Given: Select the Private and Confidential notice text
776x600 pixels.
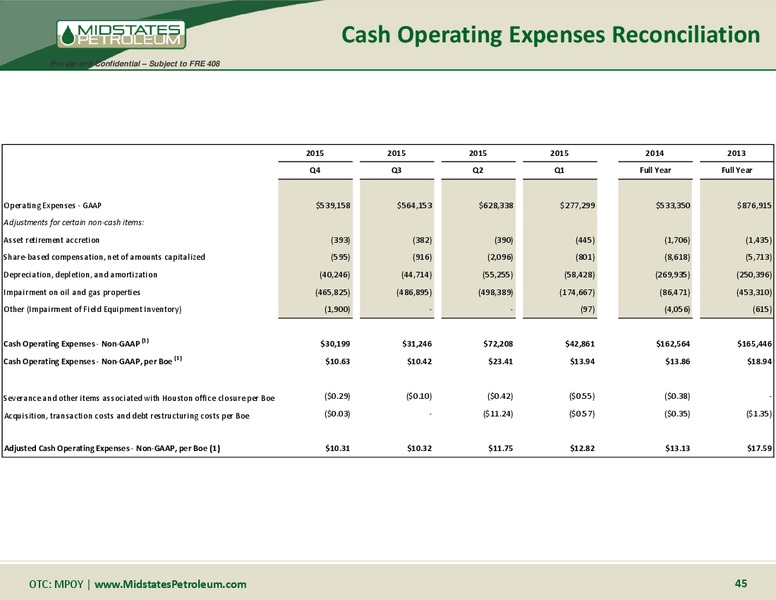Looking at the screenshot, I should coord(135,63).
